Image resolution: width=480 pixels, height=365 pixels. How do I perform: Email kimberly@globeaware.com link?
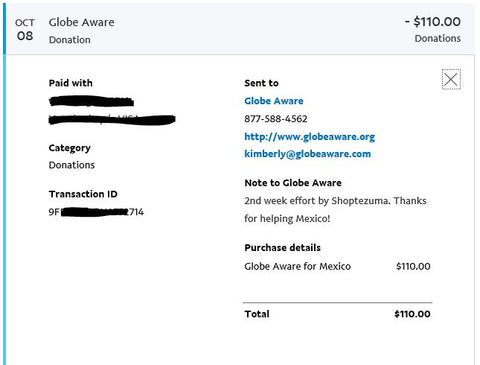point(307,154)
